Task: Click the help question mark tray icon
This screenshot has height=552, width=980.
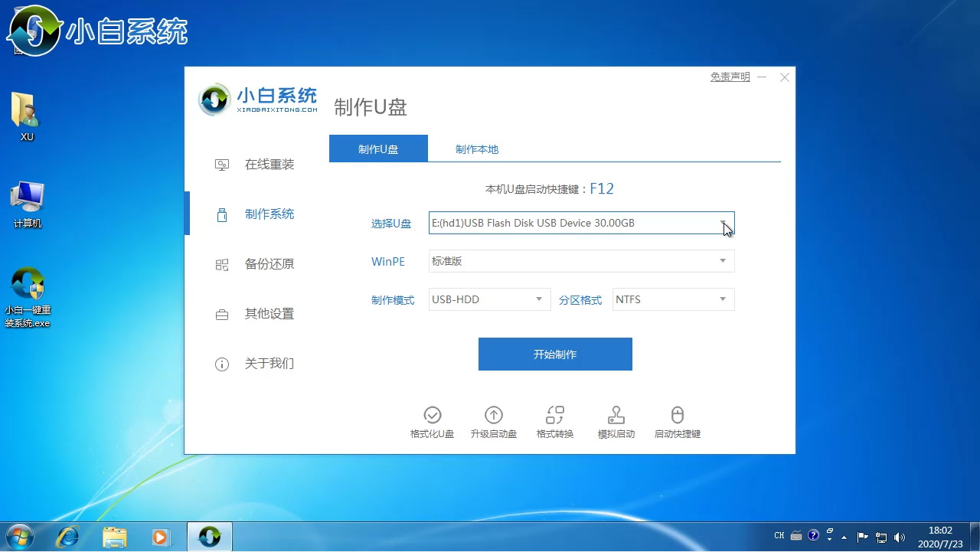Action: point(813,536)
